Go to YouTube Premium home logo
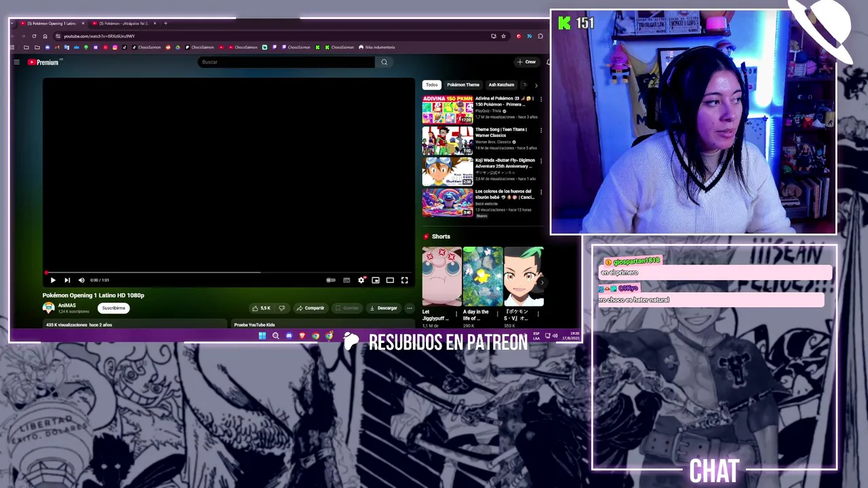Image resolution: width=868 pixels, height=488 pixels. point(44,62)
